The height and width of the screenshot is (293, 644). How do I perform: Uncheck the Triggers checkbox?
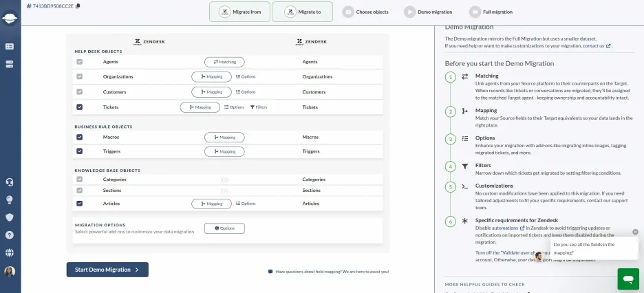pyautogui.click(x=79, y=151)
